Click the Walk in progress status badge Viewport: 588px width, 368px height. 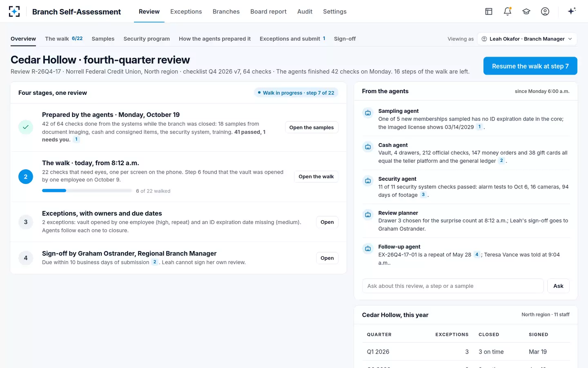click(296, 93)
